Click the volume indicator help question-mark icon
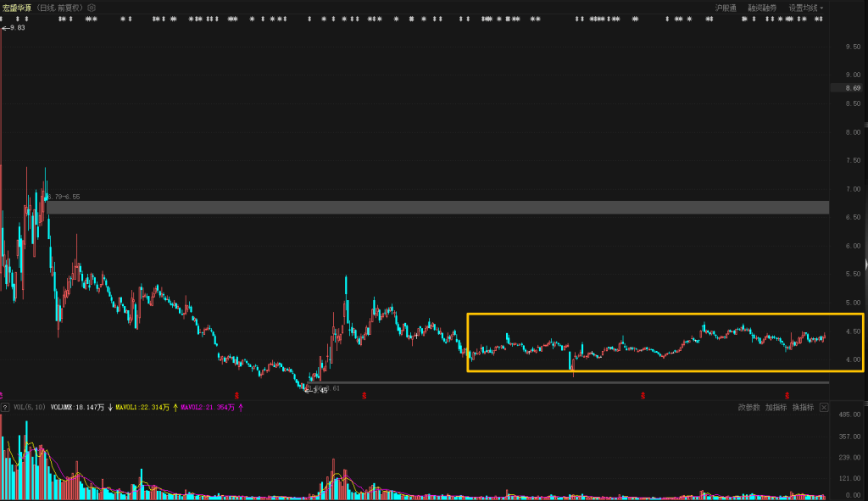 pyautogui.click(x=5, y=408)
